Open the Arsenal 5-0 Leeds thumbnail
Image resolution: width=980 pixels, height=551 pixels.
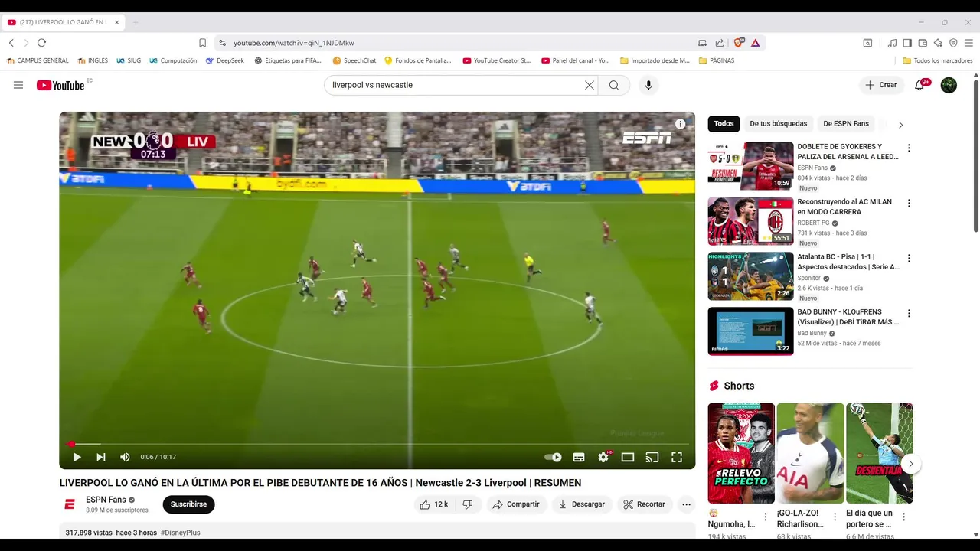click(750, 166)
